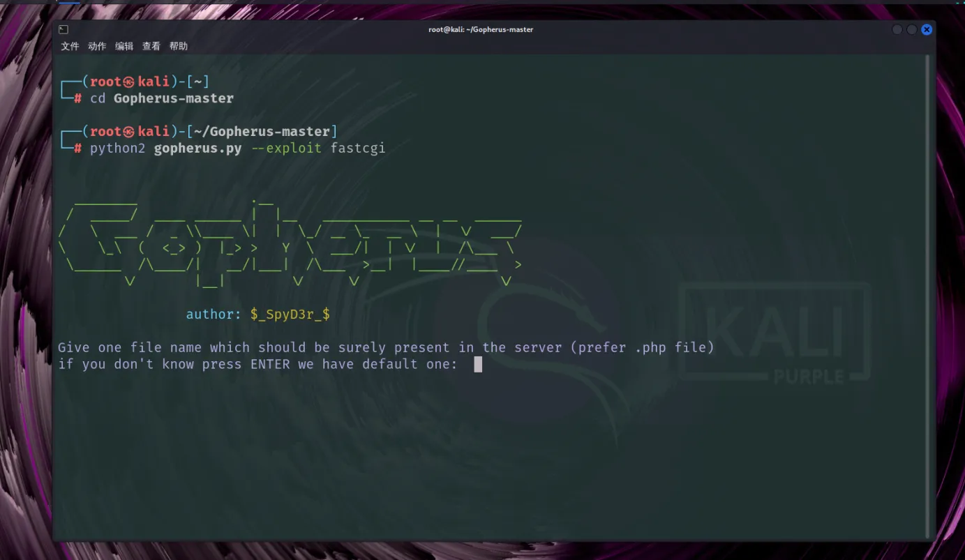
Task: Click the '$_SpyD3r_$' author name
Action: click(x=290, y=315)
